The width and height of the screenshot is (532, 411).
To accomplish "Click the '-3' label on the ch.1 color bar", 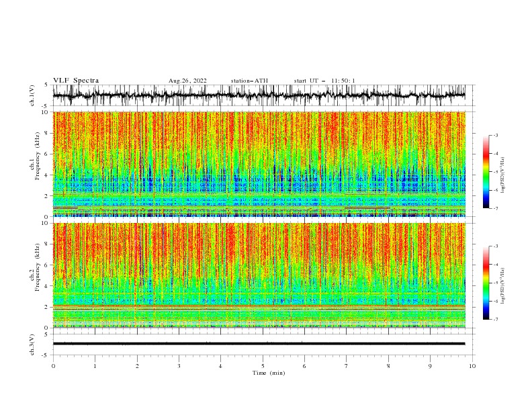I will coord(495,135).
